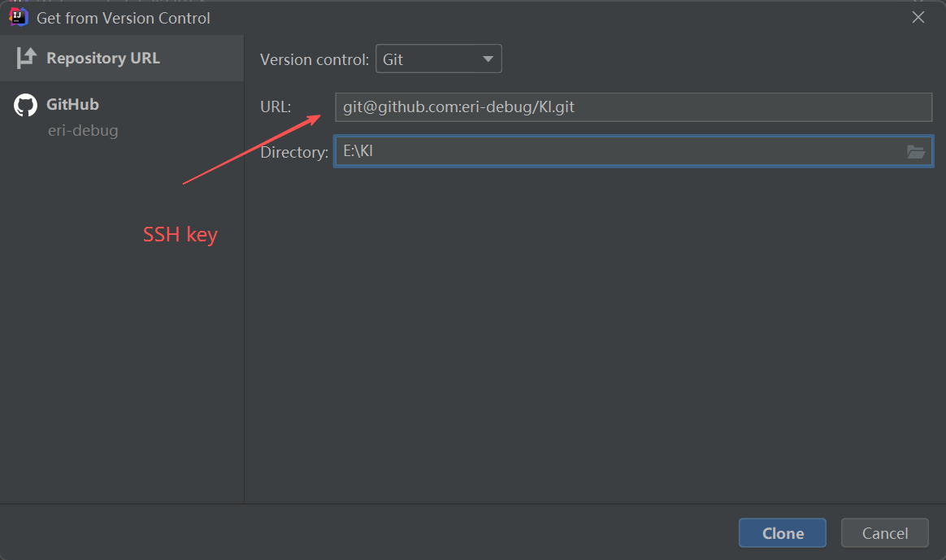Image resolution: width=946 pixels, height=560 pixels.
Task: Select the Repository URL tab
Action: (x=122, y=58)
